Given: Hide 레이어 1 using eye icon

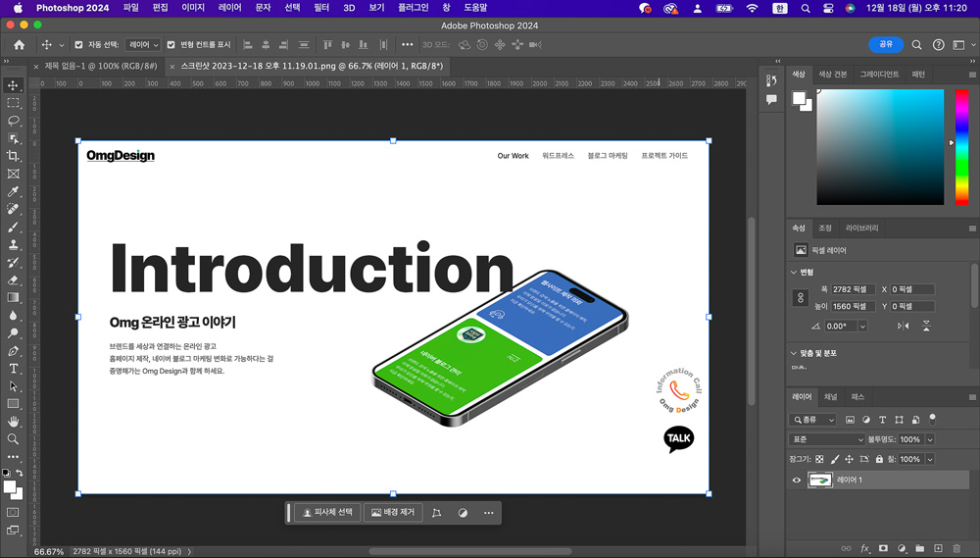Looking at the screenshot, I should click(x=797, y=481).
